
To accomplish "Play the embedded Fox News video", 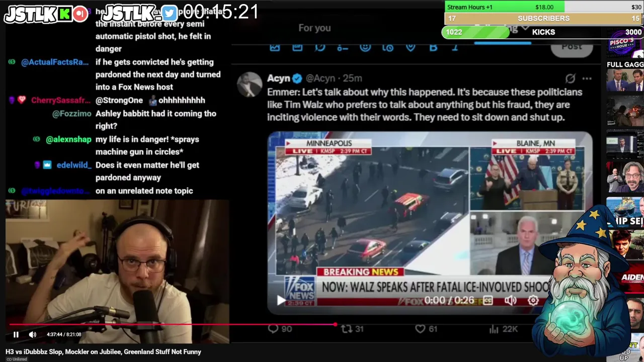I will click(x=281, y=300).
